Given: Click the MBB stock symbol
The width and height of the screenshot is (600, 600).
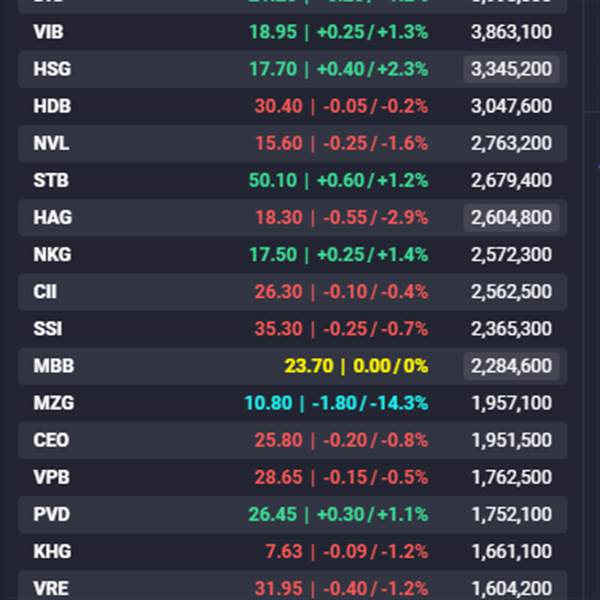Looking at the screenshot, I should [53, 366].
